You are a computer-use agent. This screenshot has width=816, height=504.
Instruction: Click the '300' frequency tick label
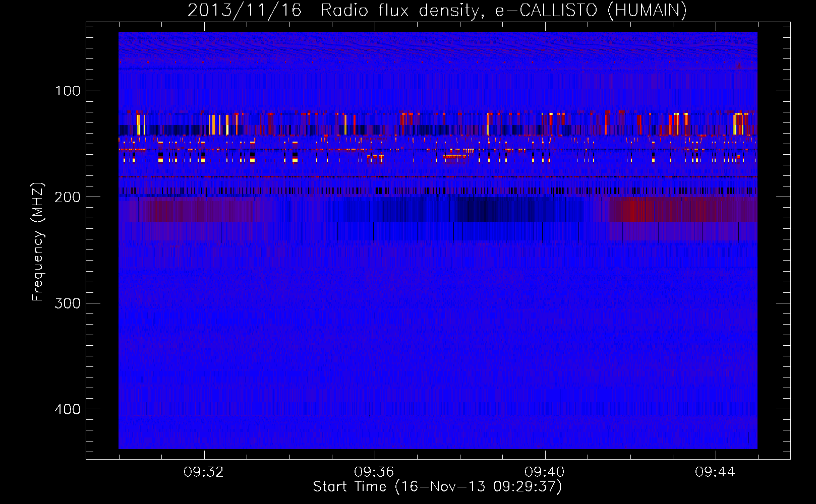(68, 303)
